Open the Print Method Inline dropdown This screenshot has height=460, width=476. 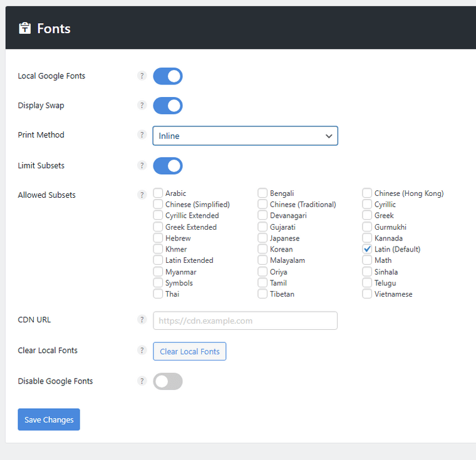pos(245,136)
